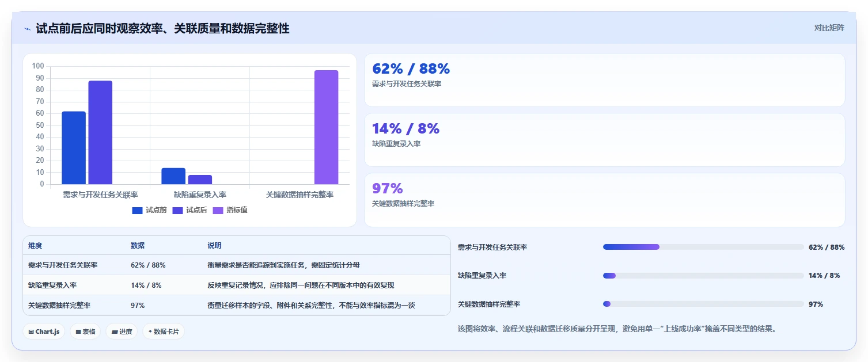This screenshot has height=362, width=868.
Task: Toggle the 试点前 legend item
Action: pos(149,210)
